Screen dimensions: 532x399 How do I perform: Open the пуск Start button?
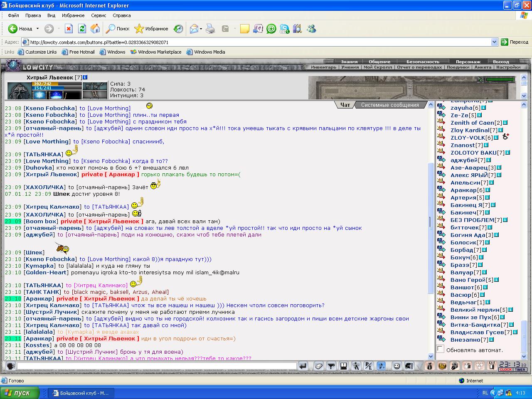coord(20,393)
